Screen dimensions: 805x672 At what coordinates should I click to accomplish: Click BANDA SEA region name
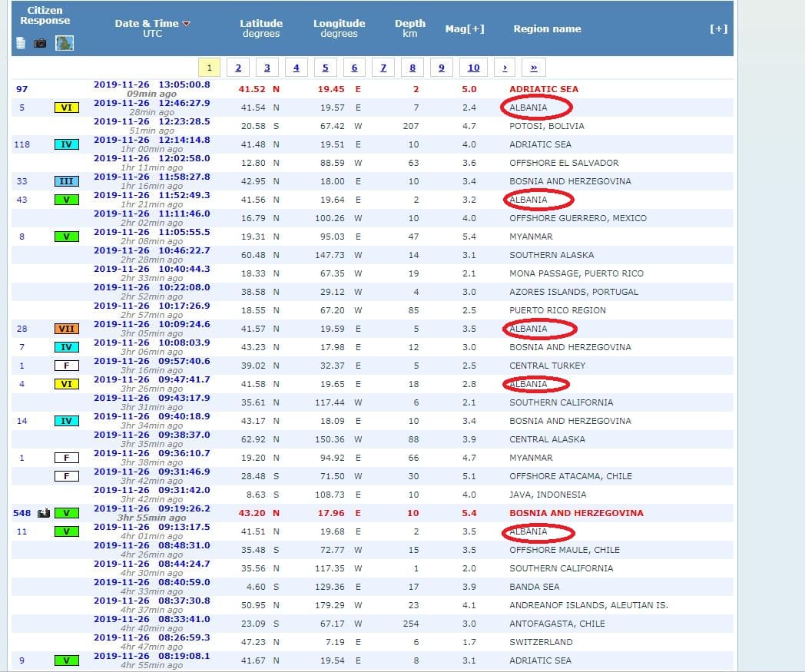(x=535, y=588)
